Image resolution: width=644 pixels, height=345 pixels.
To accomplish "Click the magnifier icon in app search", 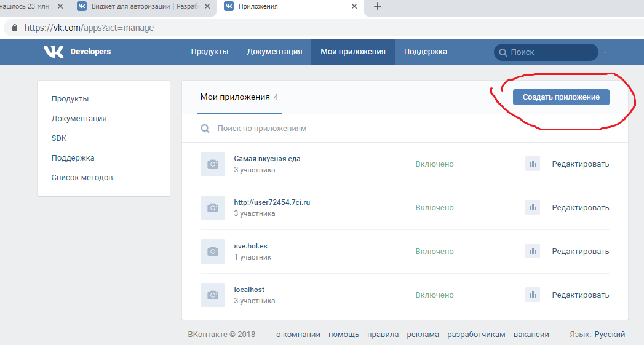I will (x=205, y=129).
